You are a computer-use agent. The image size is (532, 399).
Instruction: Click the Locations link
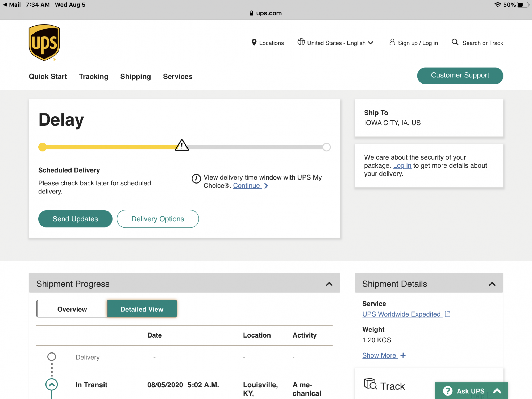(x=272, y=43)
